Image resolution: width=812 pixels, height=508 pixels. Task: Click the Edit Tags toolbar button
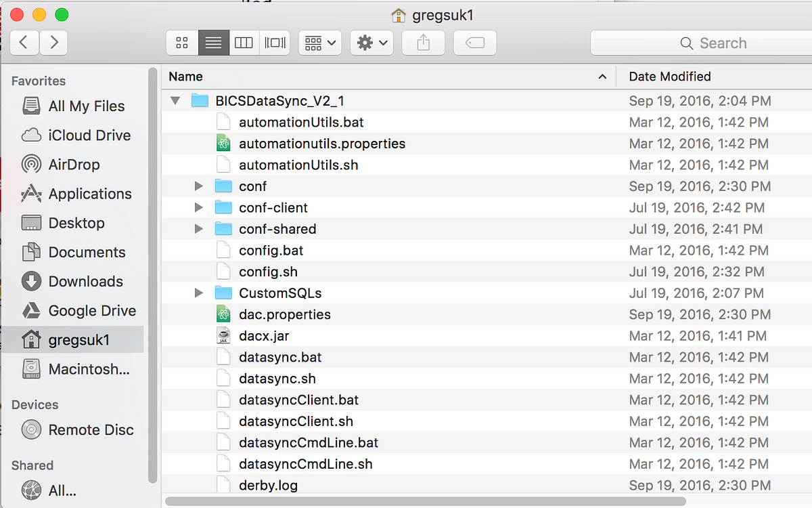[x=475, y=43]
